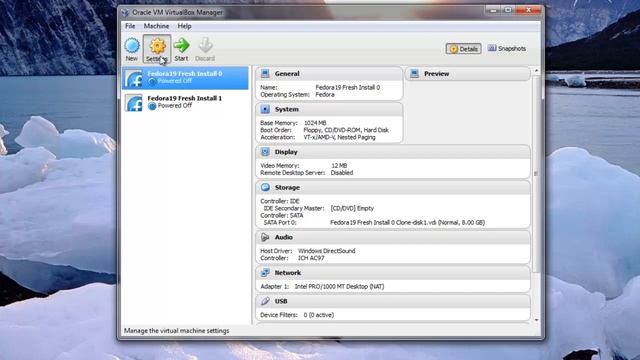Open the File menu
The image size is (640, 360).
(130, 26)
